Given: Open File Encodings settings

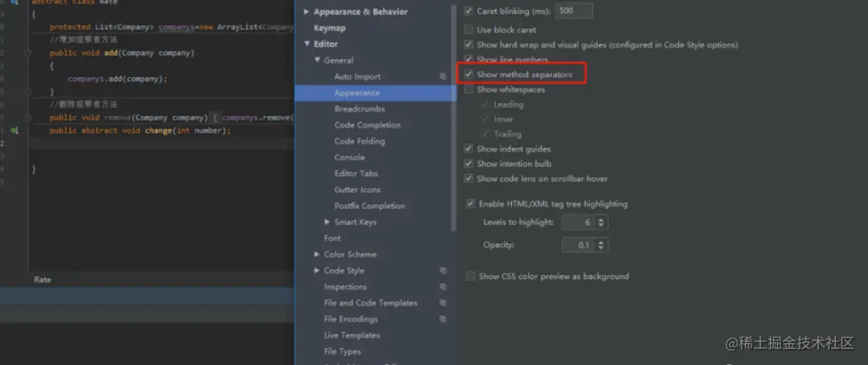Looking at the screenshot, I should pos(351,319).
